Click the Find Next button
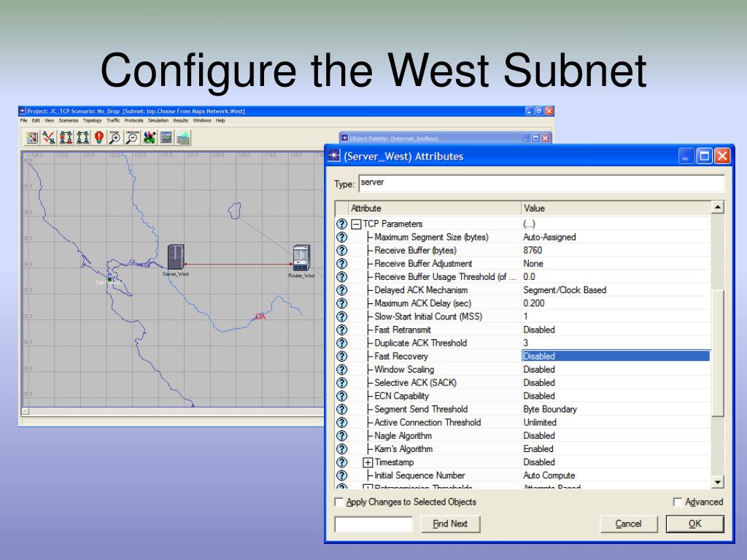 click(x=450, y=524)
